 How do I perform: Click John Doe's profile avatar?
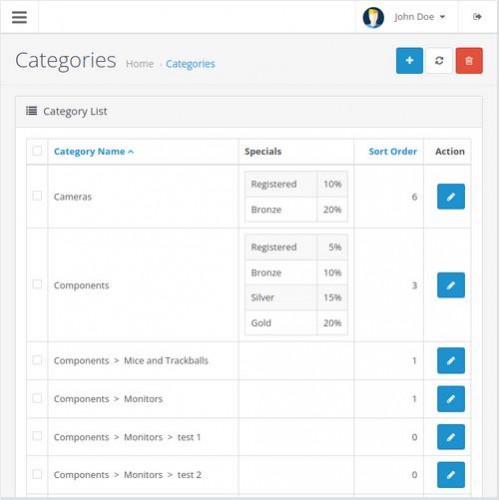click(x=373, y=17)
